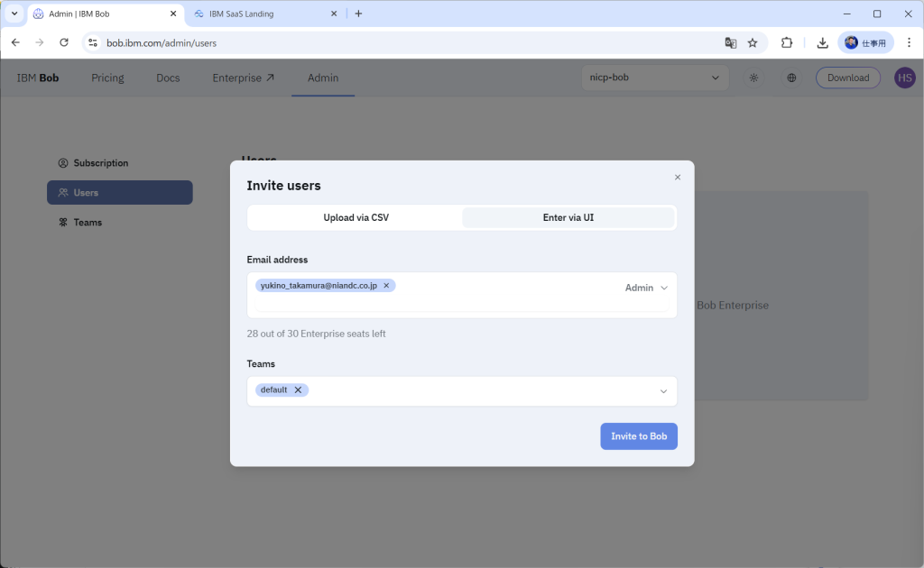
Task: Open the translate page icon
Action: [x=731, y=43]
